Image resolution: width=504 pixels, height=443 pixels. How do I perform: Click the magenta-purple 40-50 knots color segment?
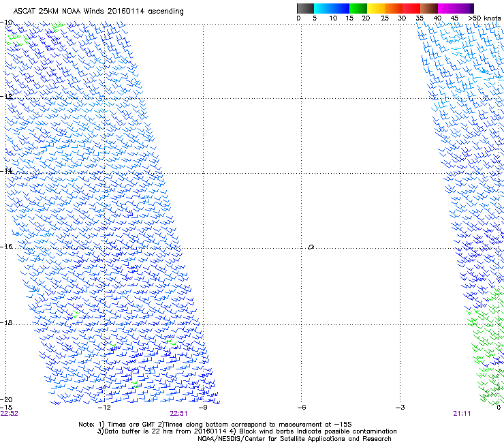click(456, 8)
